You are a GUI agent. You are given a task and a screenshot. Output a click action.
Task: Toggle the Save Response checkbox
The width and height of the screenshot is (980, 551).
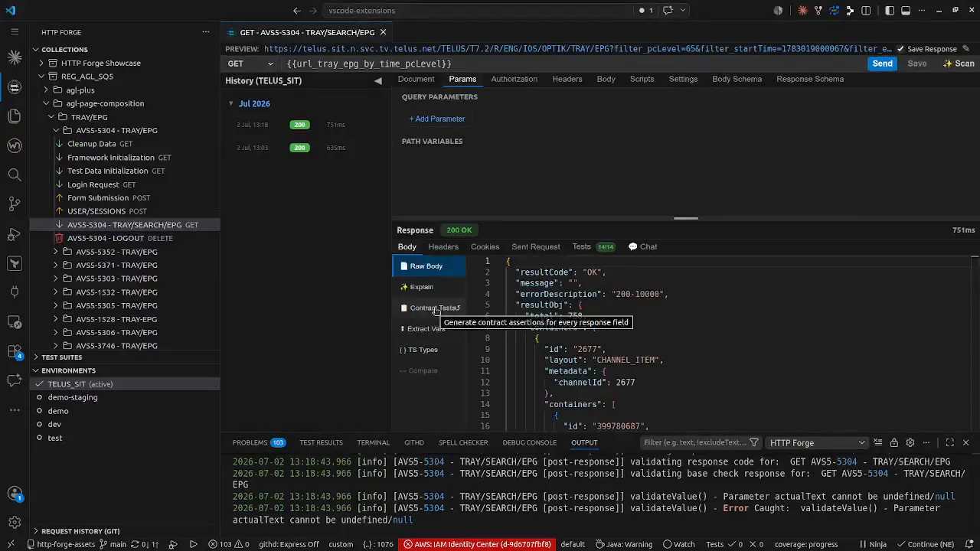click(900, 49)
